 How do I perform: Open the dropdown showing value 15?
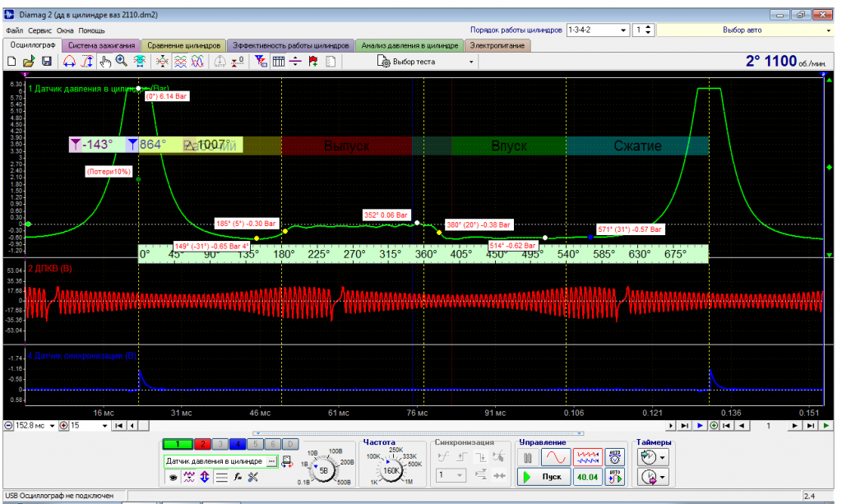tap(104, 426)
